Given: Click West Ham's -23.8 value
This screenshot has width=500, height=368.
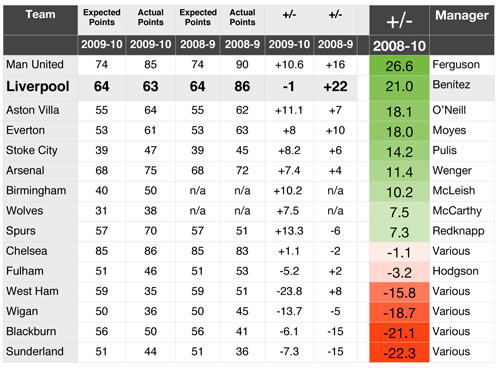Looking at the screenshot, I should (x=289, y=291).
